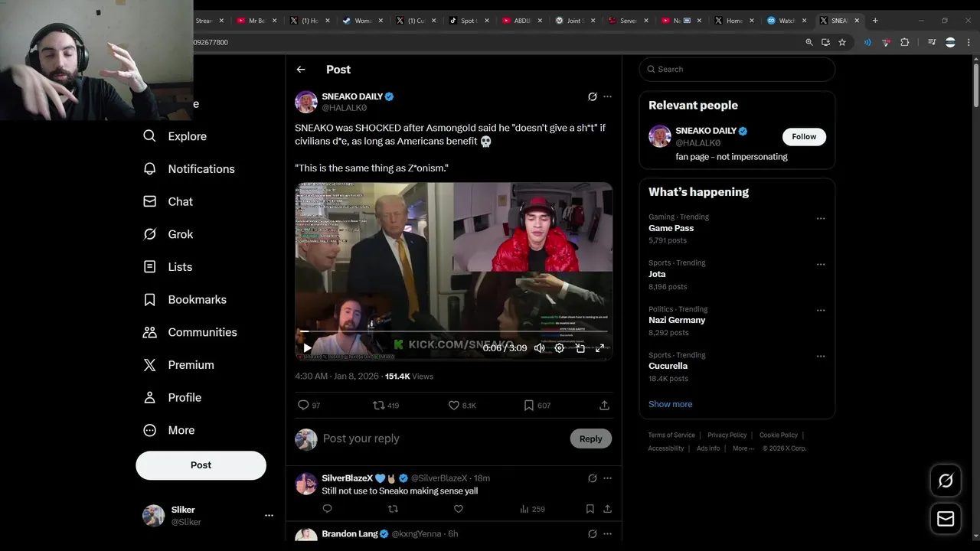This screenshot has height=551, width=980.
Task: Reply to SilverBlazeX comment
Action: (328, 509)
